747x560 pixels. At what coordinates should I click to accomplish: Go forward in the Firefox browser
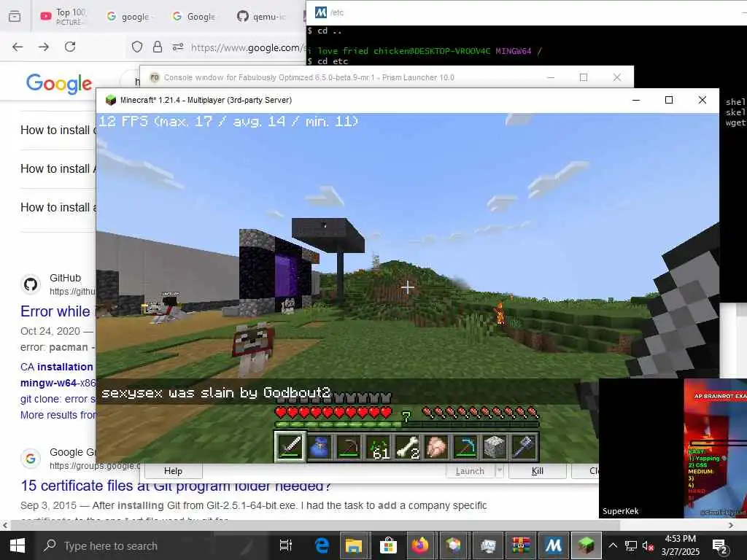[x=44, y=47]
